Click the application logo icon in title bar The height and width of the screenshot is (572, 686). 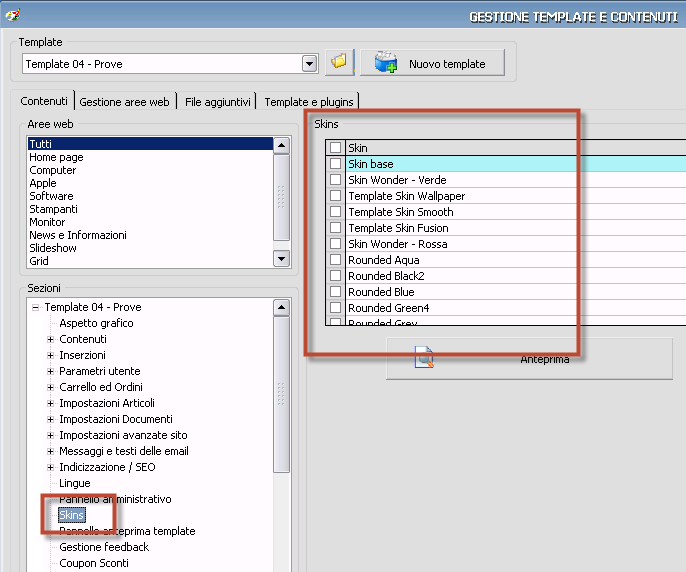(x=12, y=15)
